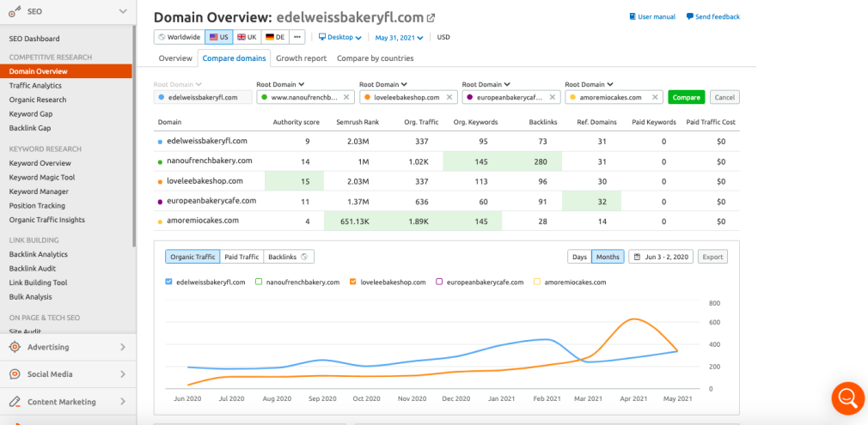Collapse the SEO sidebar section

pos(123,11)
